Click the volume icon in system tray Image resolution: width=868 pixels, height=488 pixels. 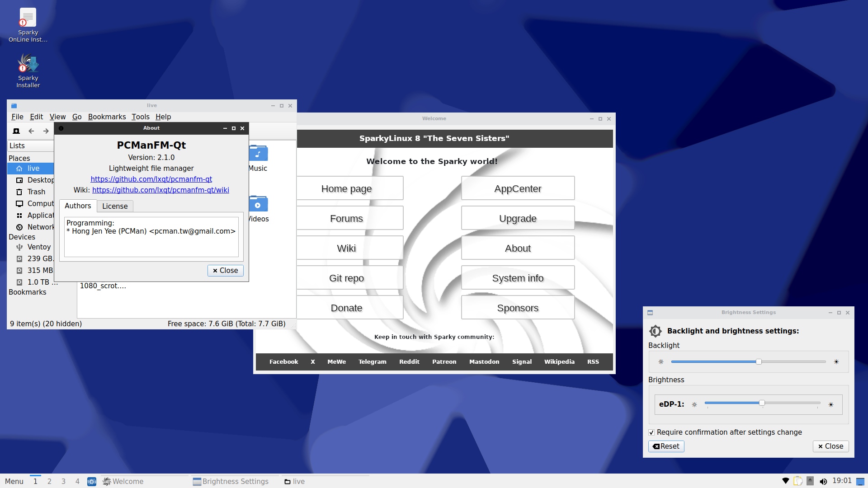(x=823, y=481)
